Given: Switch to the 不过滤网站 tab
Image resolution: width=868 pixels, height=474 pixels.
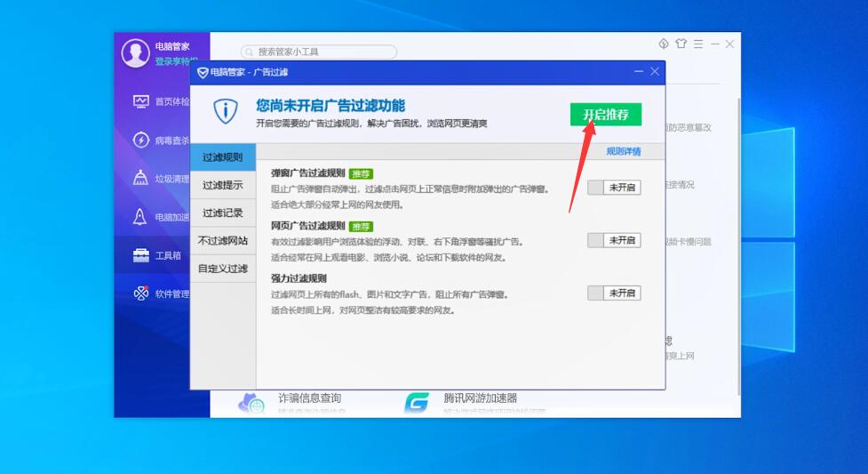Looking at the screenshot, I should tap(222, 241).
